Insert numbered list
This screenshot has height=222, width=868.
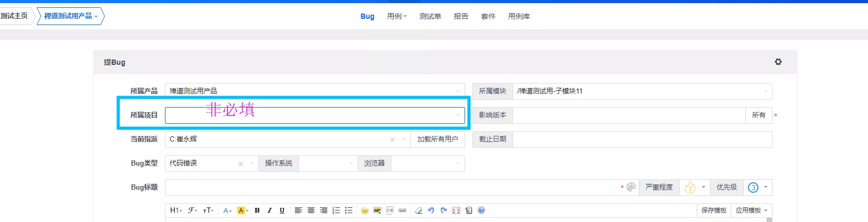336,211
